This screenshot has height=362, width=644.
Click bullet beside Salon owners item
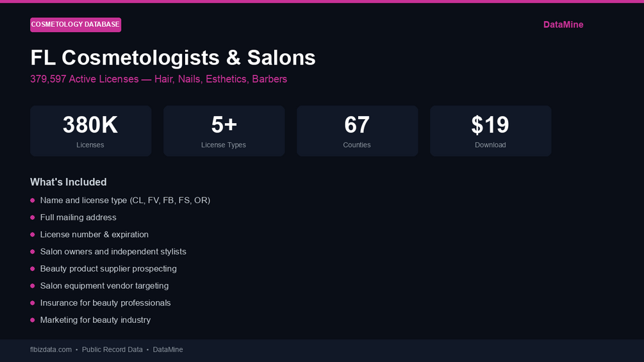(33, 252)
